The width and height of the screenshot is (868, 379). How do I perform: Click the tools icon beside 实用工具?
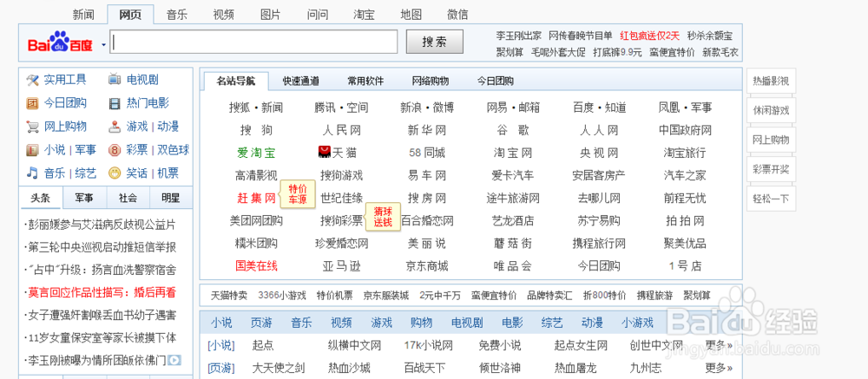point(33,80)
